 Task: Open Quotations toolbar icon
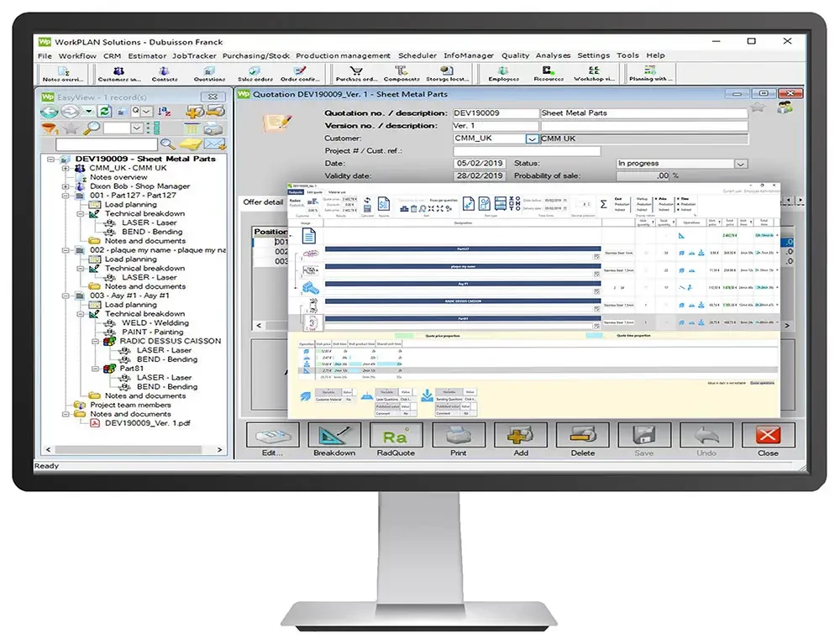pos(209,73)
